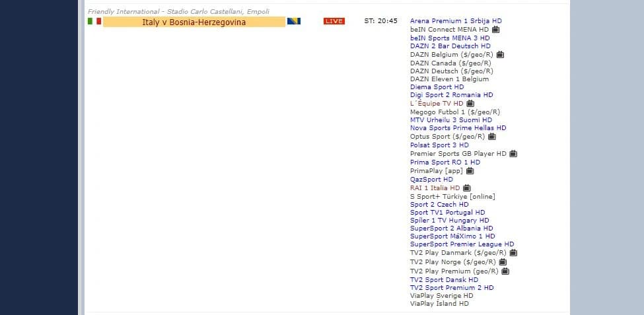
Task: Open beIN Sports MENA 3 HD link
Action: (x=450, y=38)
